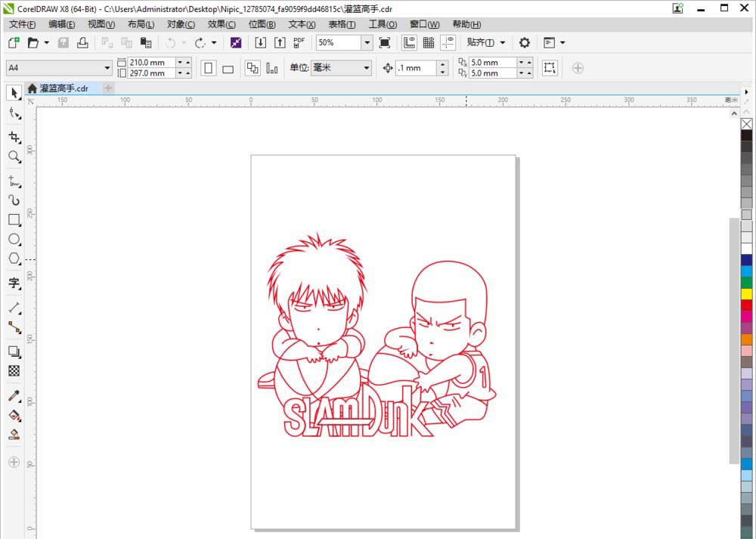Click the New document icon
The height and width of the screenshot is (539, 756).
pyautogui.click(x=14, y=42)
